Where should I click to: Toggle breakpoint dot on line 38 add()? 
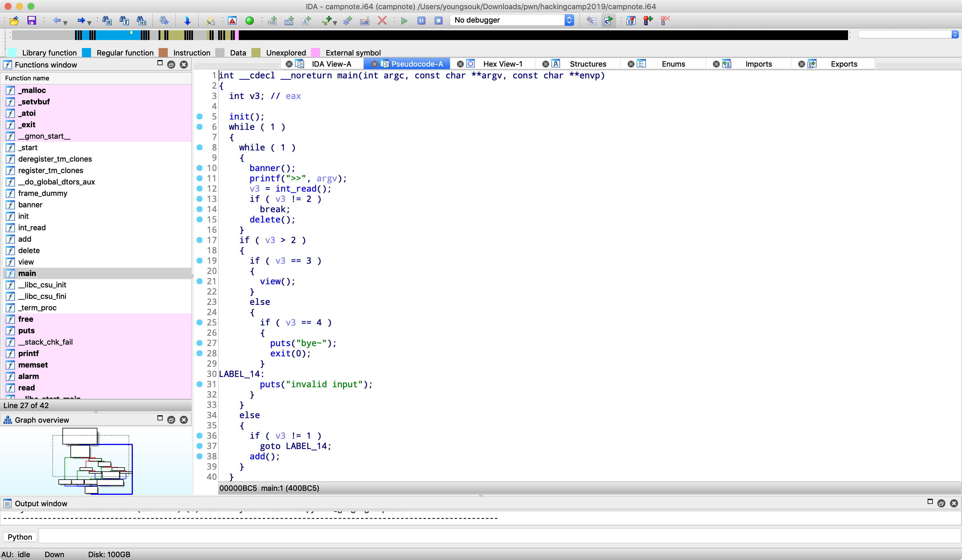tap(199, 456)
